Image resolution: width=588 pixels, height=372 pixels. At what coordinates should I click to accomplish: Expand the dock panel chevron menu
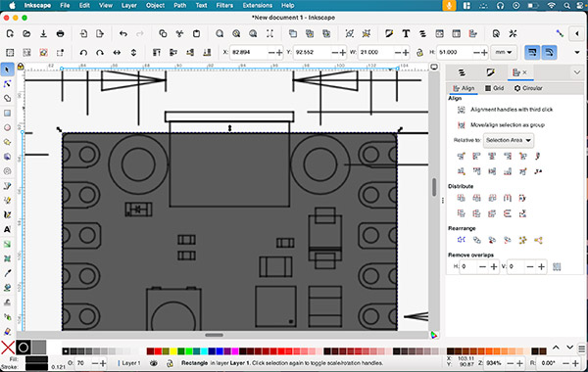point(577,72)
